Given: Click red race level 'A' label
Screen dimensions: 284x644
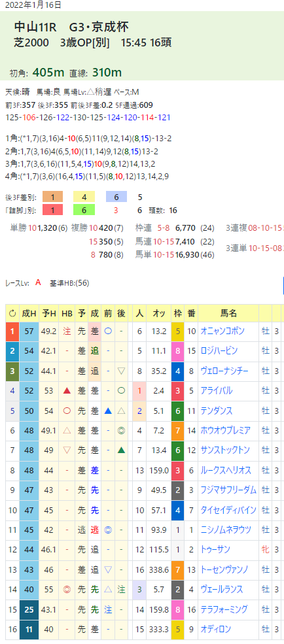Looking at the screenshot, I should [38, 282].
